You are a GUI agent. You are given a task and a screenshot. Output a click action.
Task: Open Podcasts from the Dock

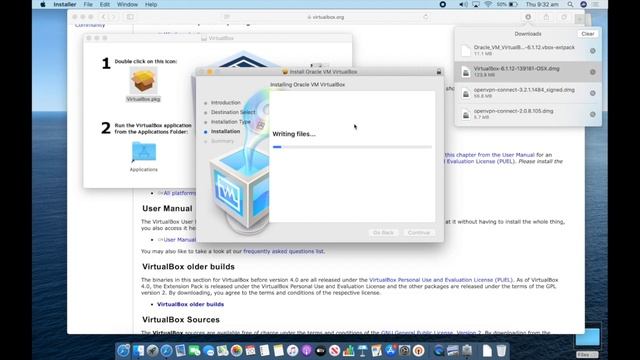tap(306, 351)
